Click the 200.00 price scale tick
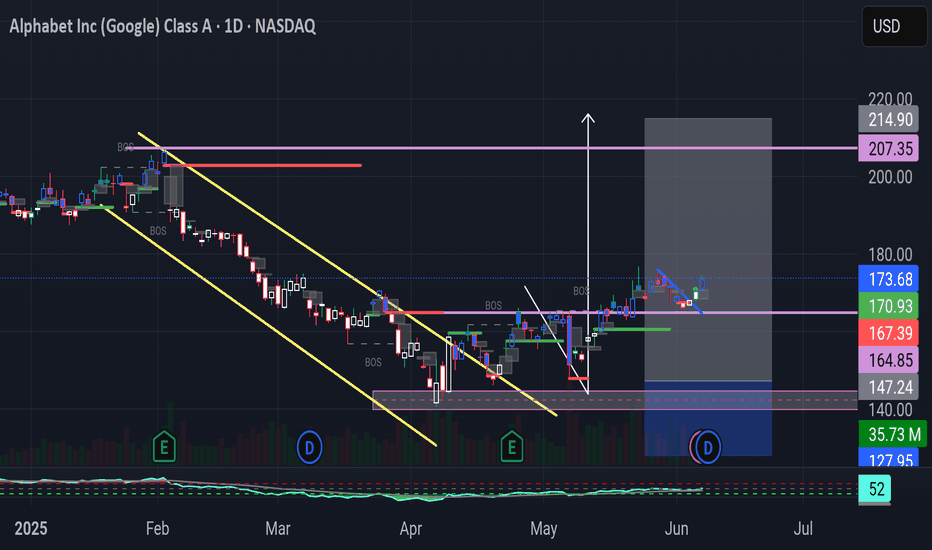This screenshot has width=932, height=550. 890,177
